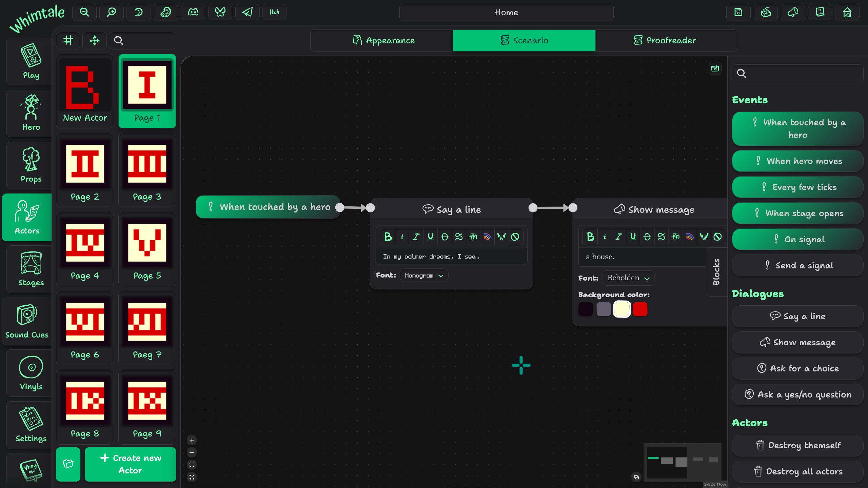Screen dimensions: 868x488
Task: Toggle bold in Say a line block
Action: tap(388, 237)
